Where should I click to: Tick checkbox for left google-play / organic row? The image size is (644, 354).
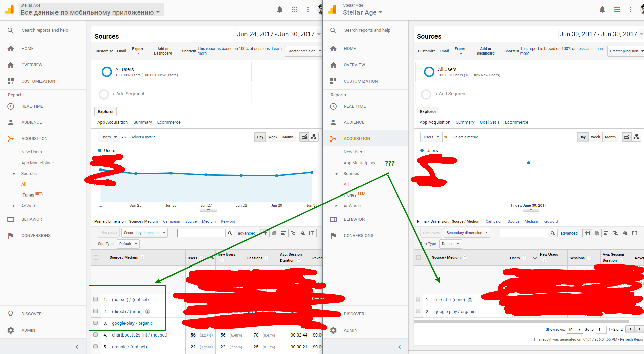coord(96,323)
